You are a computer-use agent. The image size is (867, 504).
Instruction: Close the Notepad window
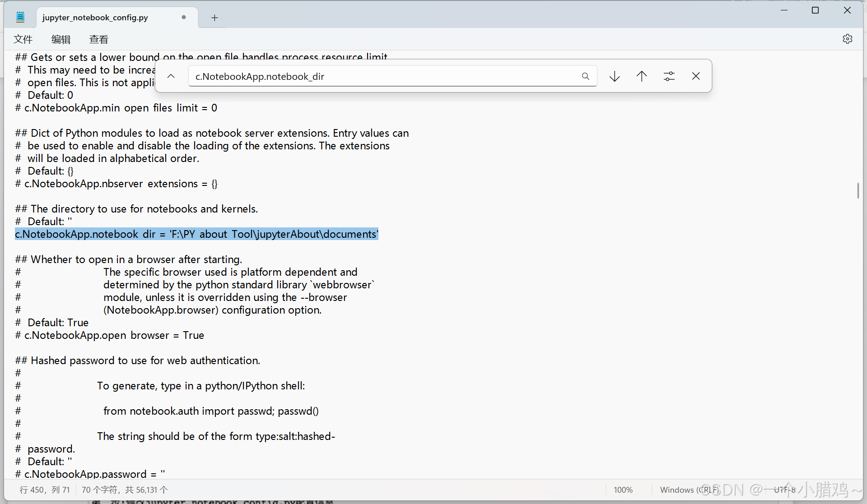click(x=847, y=10)
